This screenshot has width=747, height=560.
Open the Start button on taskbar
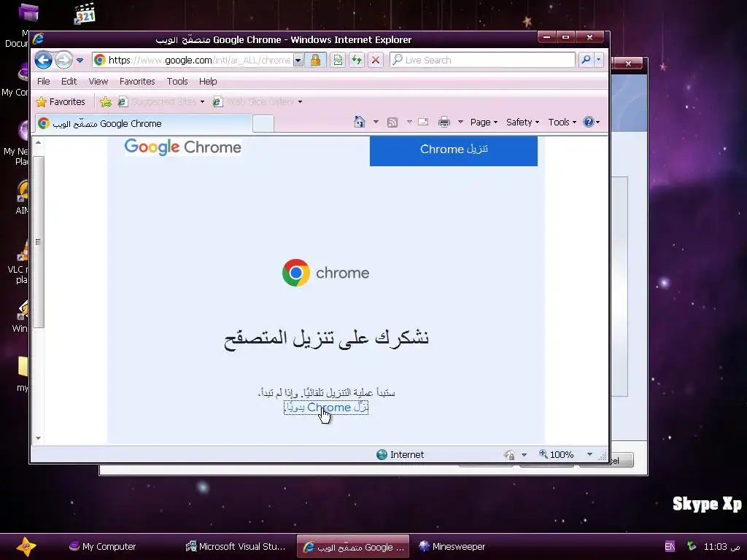(26, 546)
